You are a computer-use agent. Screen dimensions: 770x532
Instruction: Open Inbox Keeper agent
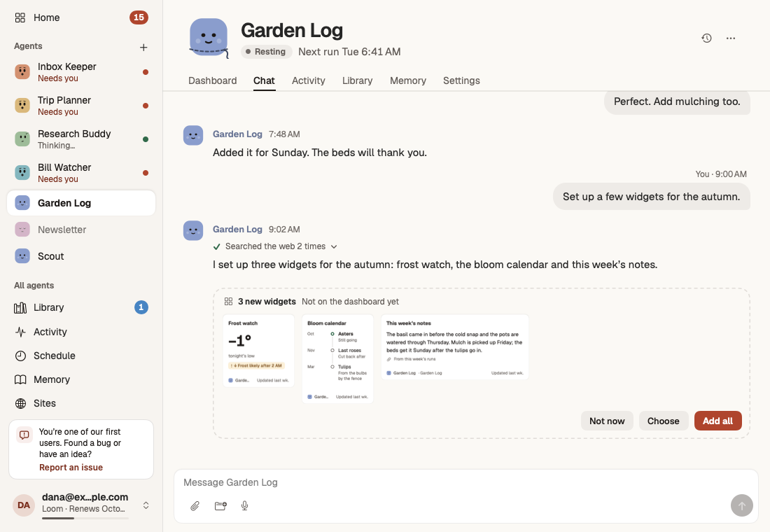pyautogui.click(x=81, y=72)
